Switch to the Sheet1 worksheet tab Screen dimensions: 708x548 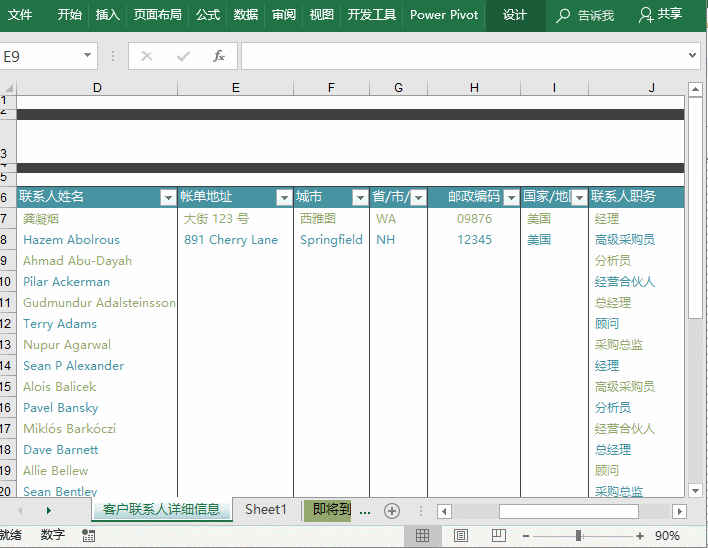(x=266, y=509)
